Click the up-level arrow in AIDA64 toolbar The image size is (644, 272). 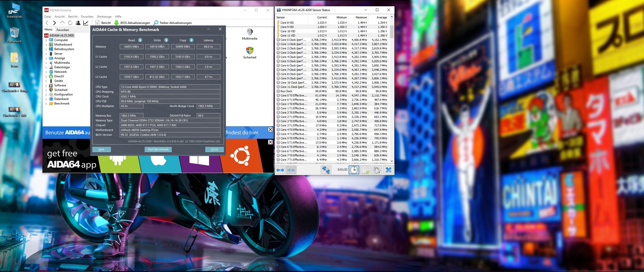click(62, 23)
